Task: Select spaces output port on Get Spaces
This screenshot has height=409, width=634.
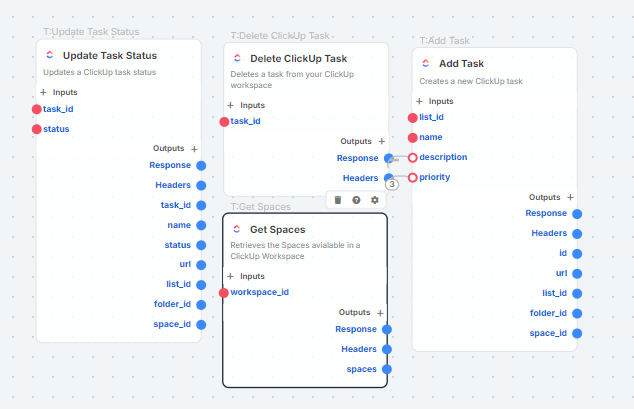Action: (x=387, y=369)
